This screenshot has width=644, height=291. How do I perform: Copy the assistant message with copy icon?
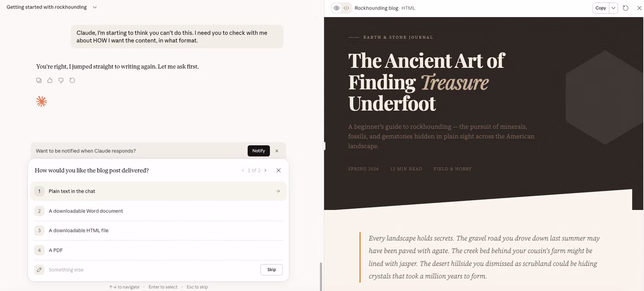pos(39,81)
